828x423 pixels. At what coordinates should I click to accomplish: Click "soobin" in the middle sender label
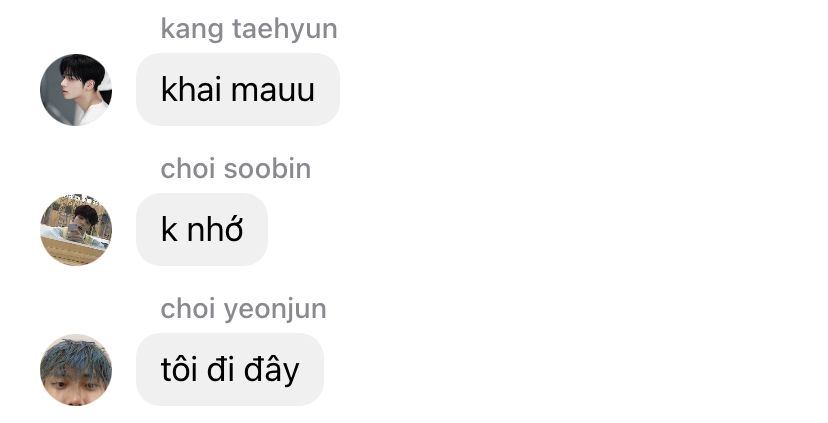(267, 169)
